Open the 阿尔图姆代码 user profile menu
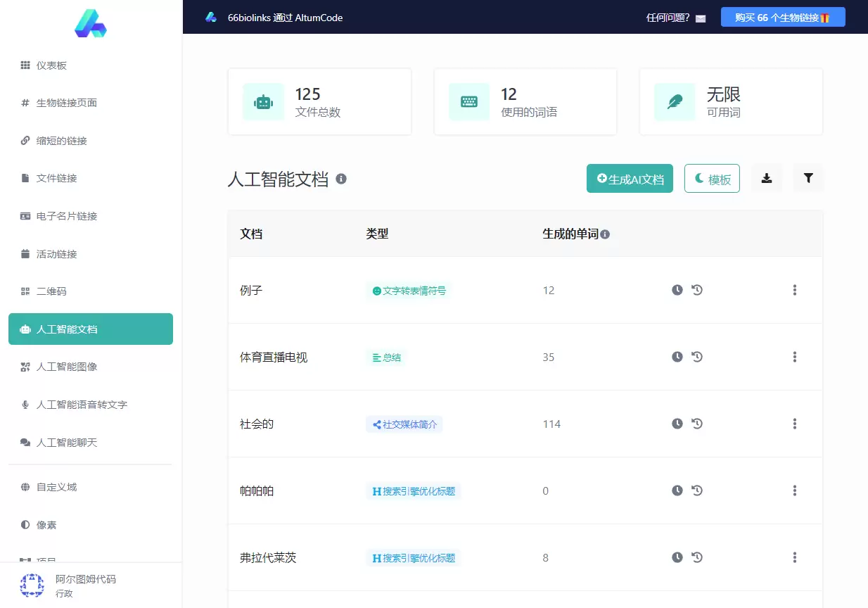The height and width of the screenshot is (608, 868). coord(91,585)
